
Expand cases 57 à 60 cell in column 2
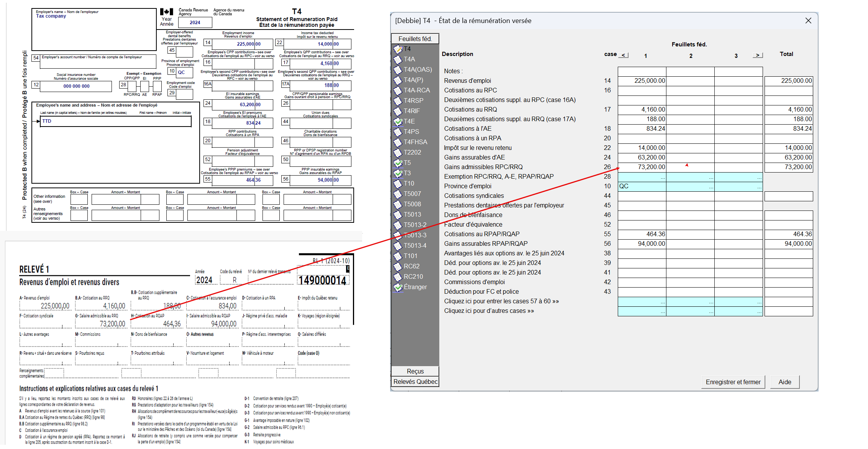pos(690,301)
